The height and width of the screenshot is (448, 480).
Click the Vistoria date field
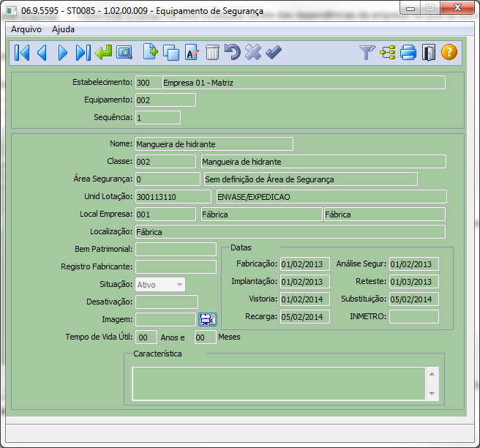click(305, 299)
